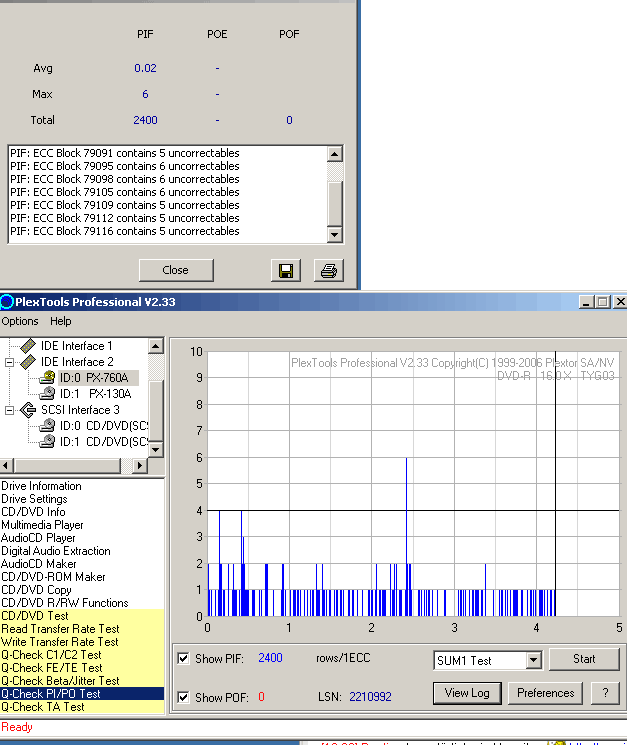Open the SUM1 Test dropdown

pos(532,660)
